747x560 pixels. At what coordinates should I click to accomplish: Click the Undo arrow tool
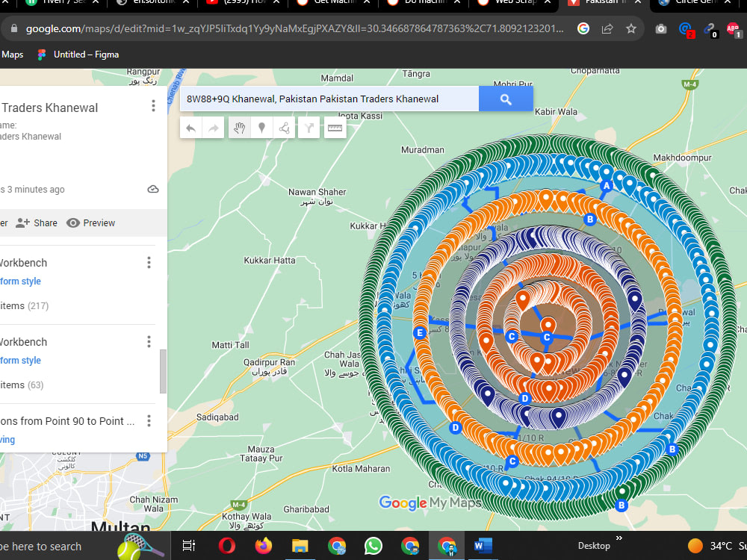[x=191, y=128]
